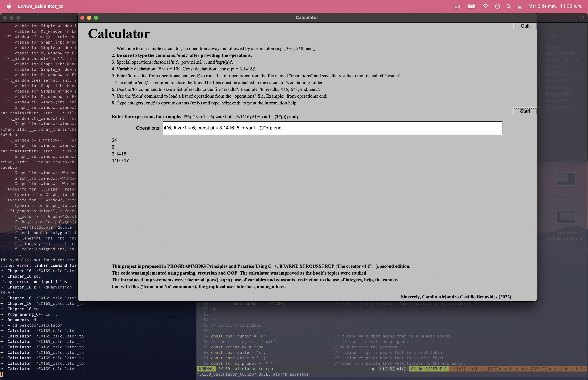Open the Now Playing menu bar icon
588x380 pixels.
pyautogui.click(x=497, y=6)
